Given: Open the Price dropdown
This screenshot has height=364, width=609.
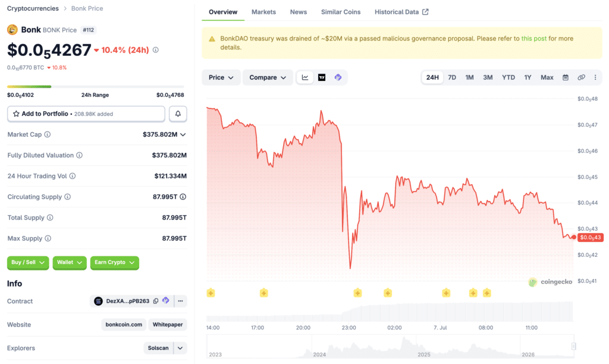Looking at the screenshot, I should pos(221,77).
